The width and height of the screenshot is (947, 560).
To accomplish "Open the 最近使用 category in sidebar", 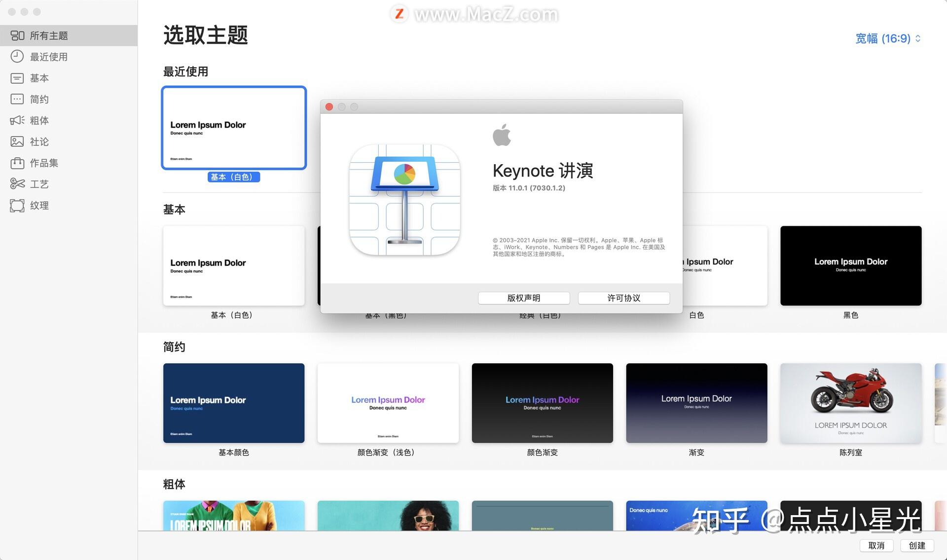I will (x=18, y=56).
